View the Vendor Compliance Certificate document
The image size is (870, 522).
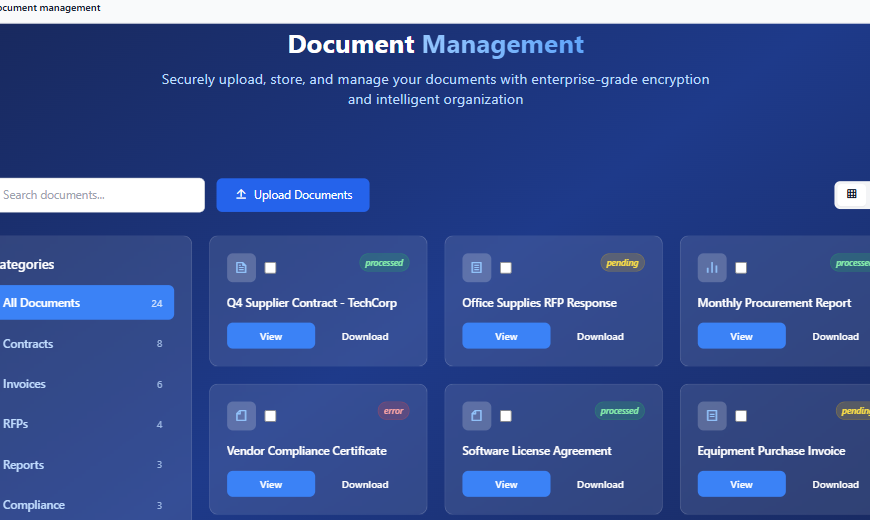point(271,484)
